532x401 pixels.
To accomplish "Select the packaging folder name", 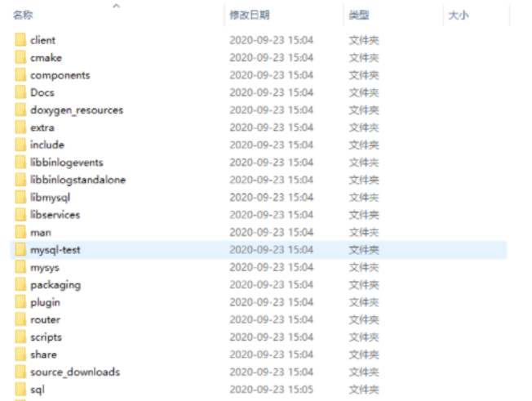I will click(55, 285).
